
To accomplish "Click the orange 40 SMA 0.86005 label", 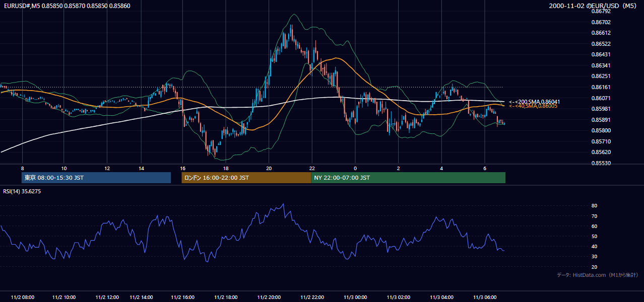I will [x=533, y=106].
